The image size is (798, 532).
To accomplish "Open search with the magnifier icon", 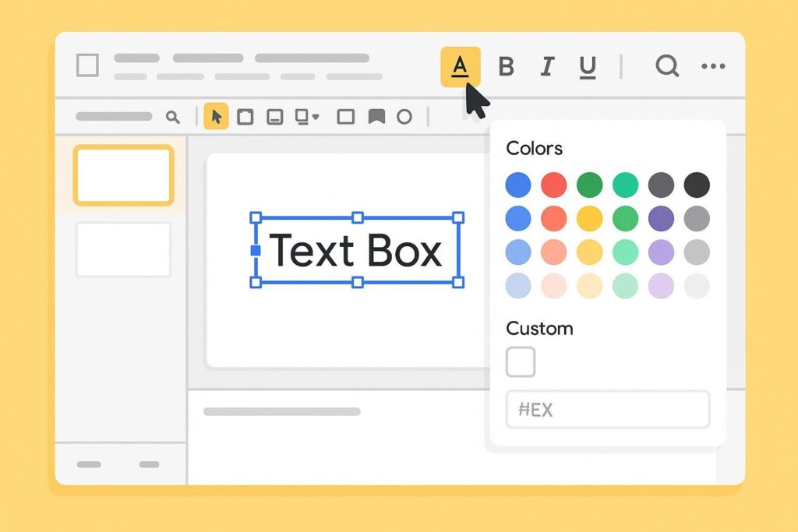I will click(x=666, y=66).
